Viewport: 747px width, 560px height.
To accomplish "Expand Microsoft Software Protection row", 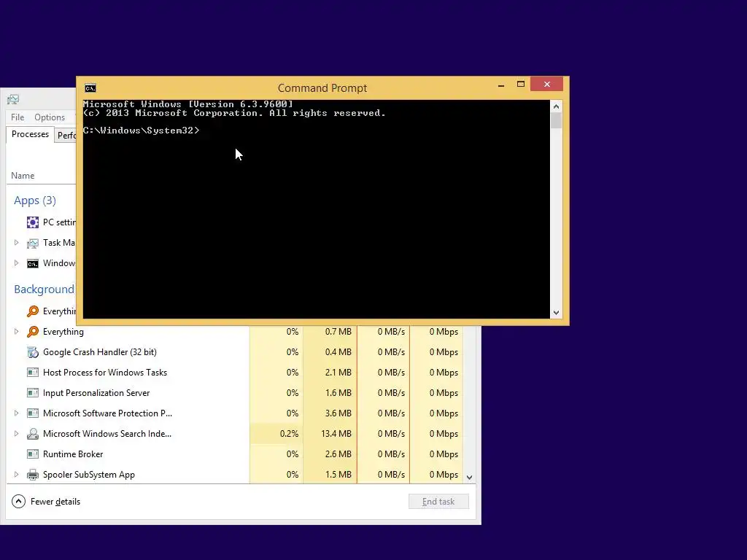I will coord(16,413).
